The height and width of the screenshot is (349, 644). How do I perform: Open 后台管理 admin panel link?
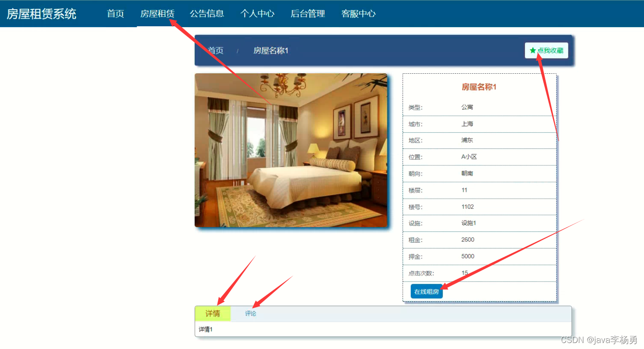pyautogui.click(x=308, y=14)
